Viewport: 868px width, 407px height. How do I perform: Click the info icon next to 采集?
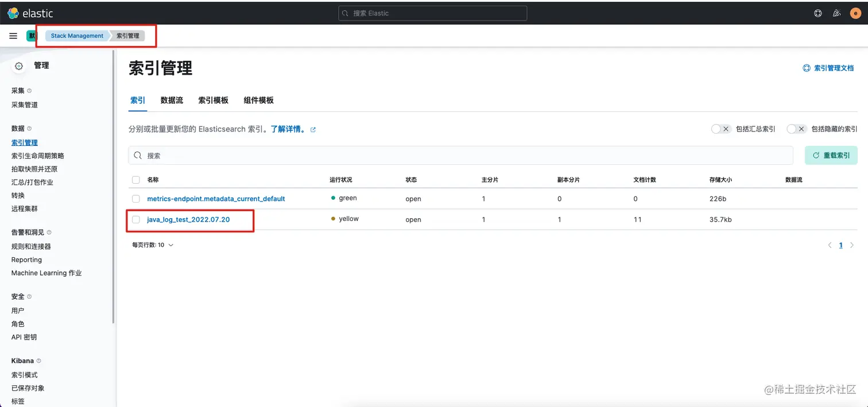pyautogui.click(x=29, y=91)
